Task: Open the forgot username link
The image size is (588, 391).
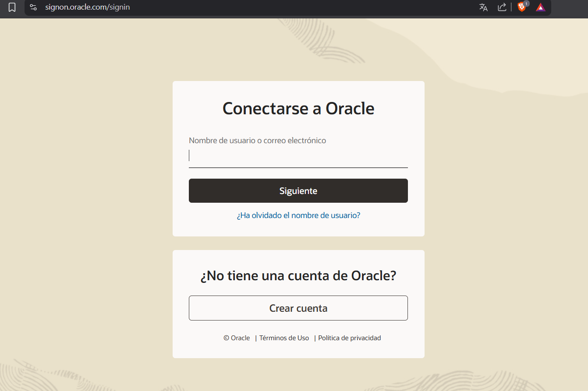Action: point(298,215)
